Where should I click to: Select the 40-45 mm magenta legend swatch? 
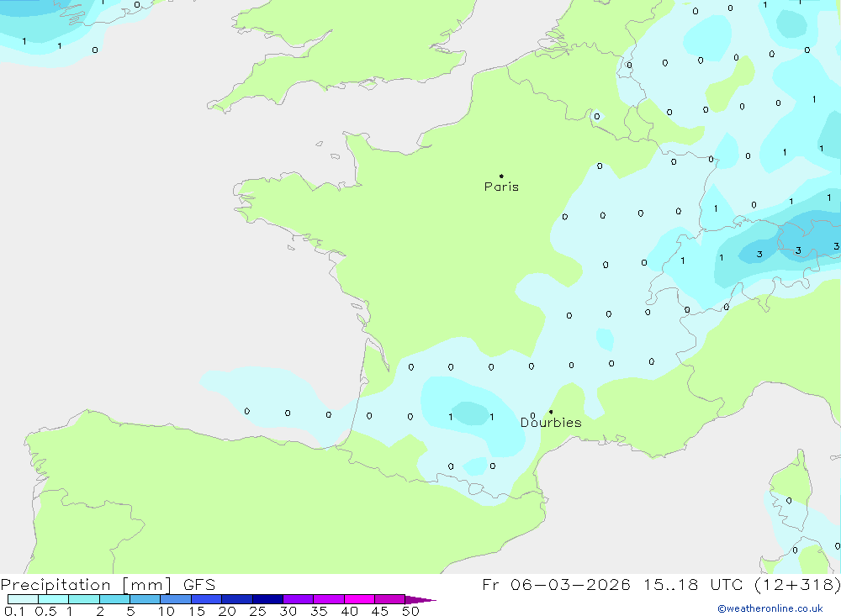coord(359,599)
